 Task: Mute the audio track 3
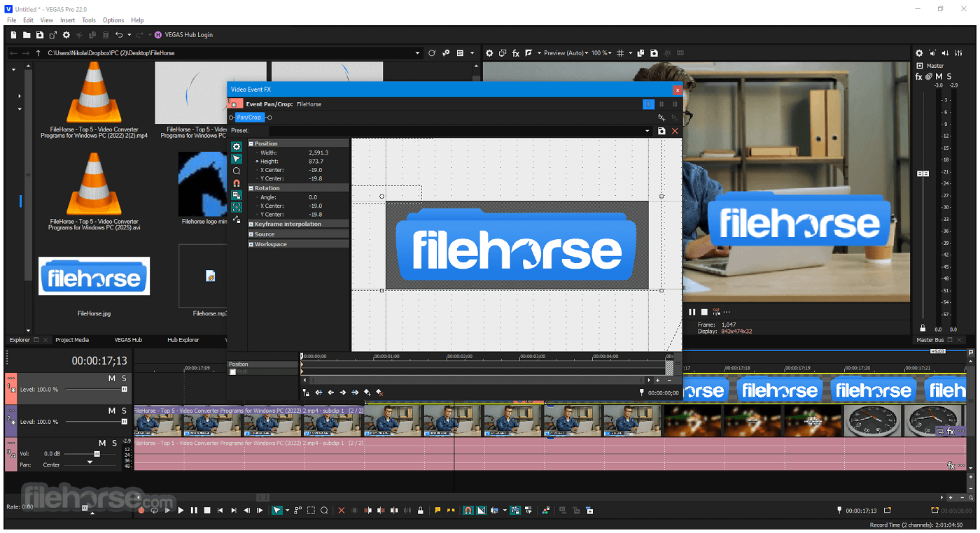[x=102, y=443]
